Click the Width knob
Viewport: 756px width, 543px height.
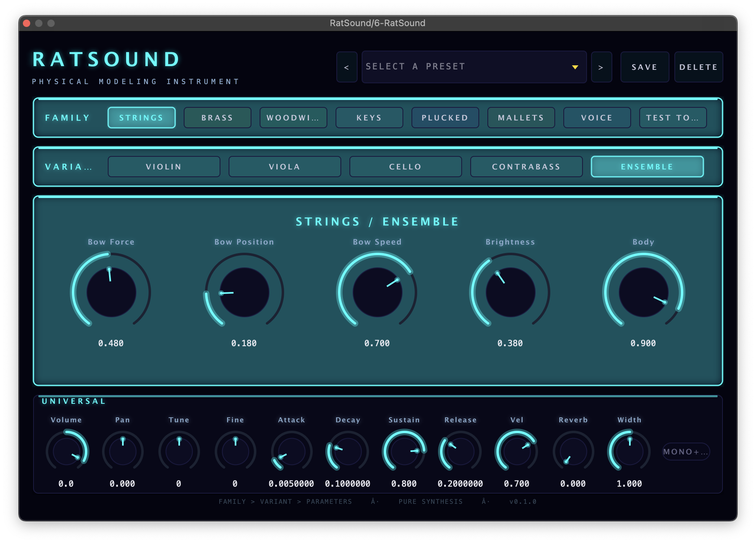[630, 452]
